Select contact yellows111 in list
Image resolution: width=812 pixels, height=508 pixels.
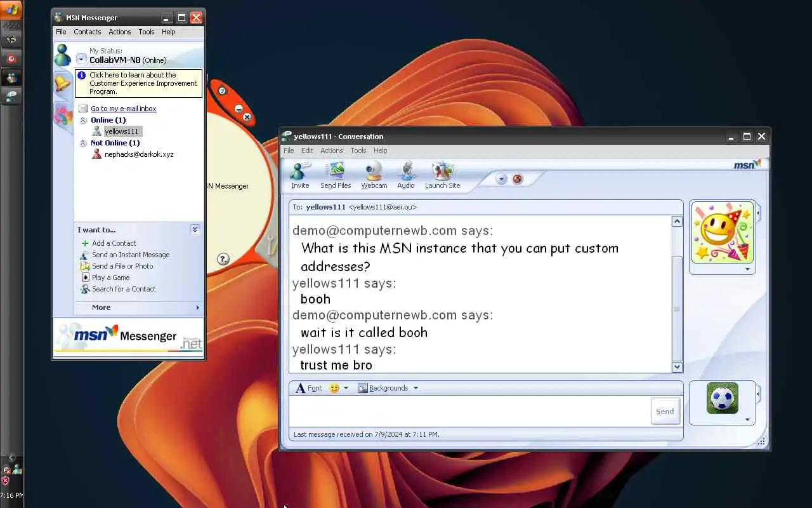[x=121, y=131]
